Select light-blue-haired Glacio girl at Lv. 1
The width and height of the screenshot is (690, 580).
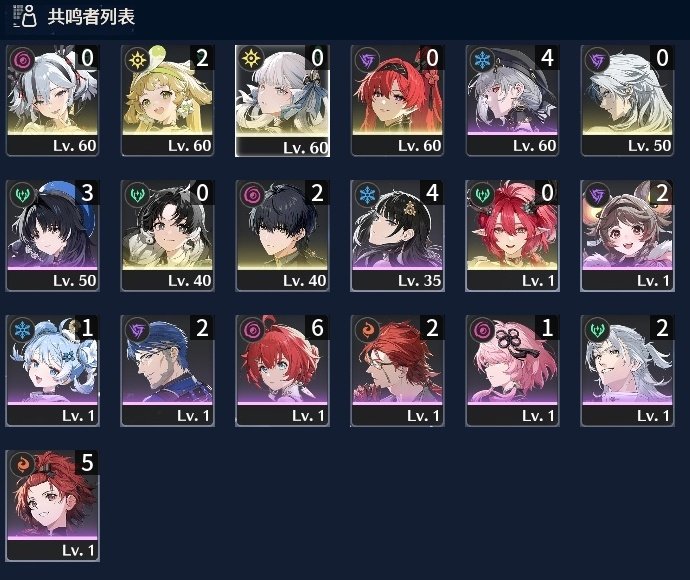(52, 371)
